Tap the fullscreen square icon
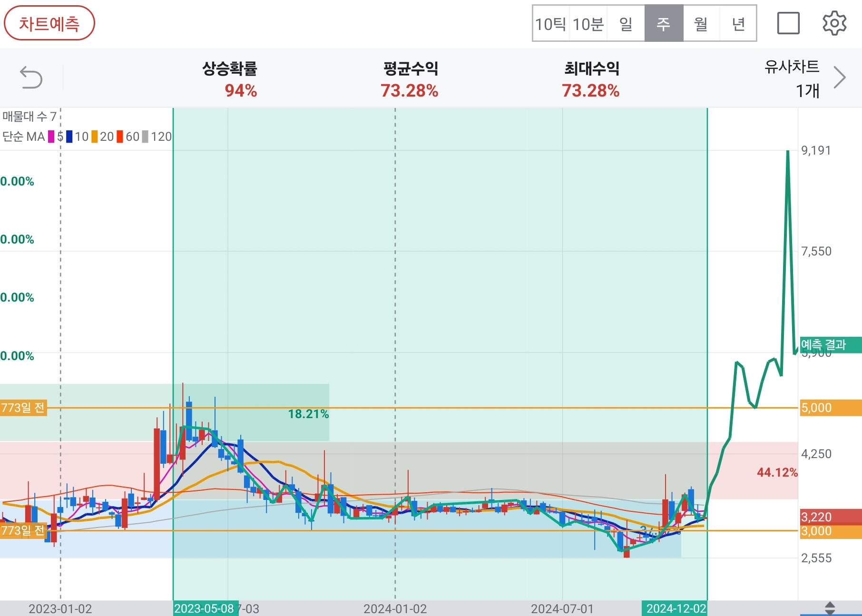Image resolution: width=862 pixels, height=616 pixels. [788, 23]
